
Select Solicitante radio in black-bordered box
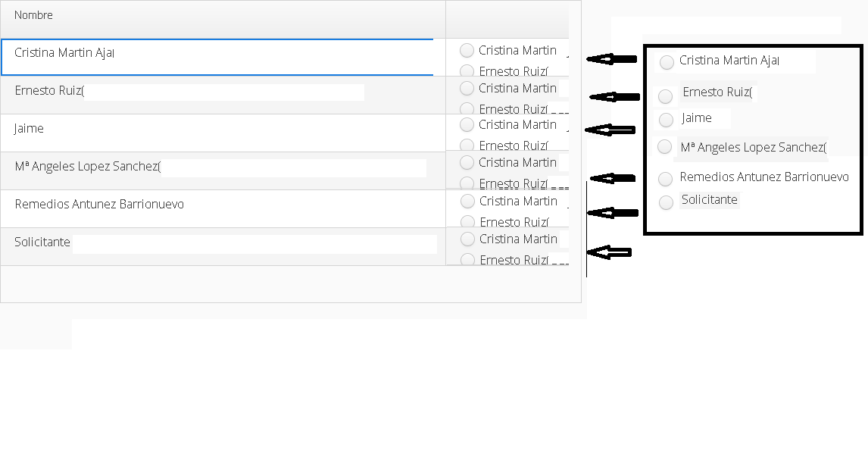pos(667,202)
